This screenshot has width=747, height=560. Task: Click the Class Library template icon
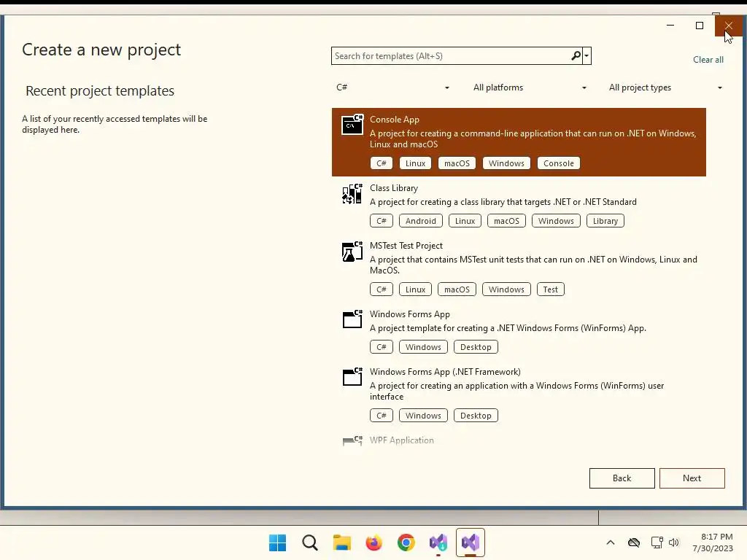click(352, 194)
